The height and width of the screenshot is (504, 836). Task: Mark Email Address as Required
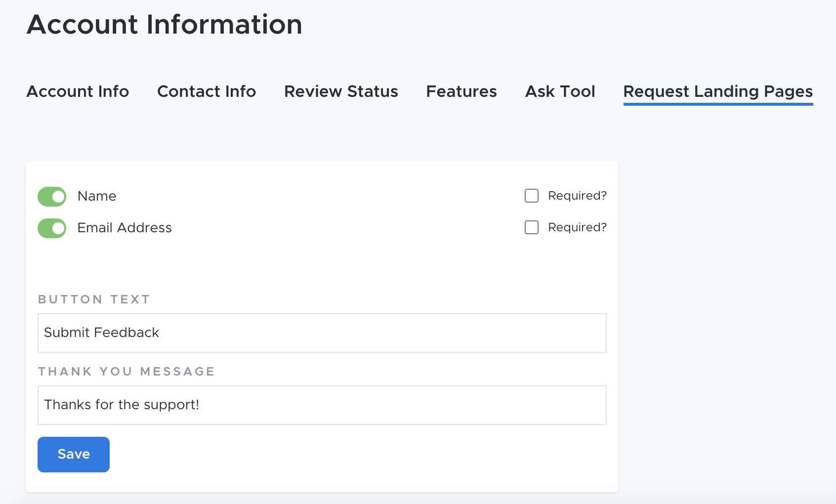pos(531,227)
